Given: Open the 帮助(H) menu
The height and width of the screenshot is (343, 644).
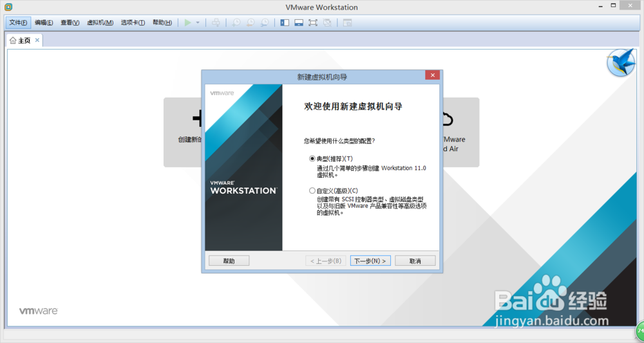Looking at the screenshot, I should click(x=162, y=23).
